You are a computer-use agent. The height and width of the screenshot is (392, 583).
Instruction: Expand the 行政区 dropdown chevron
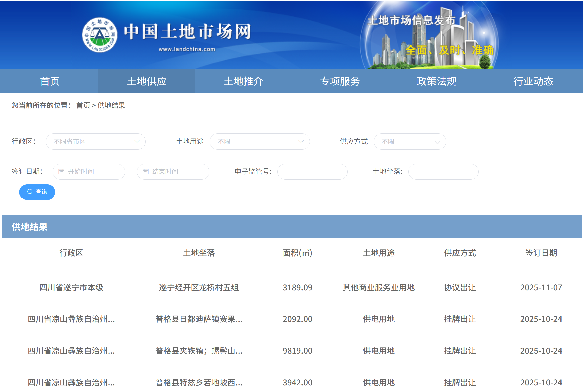coord(137,141)
